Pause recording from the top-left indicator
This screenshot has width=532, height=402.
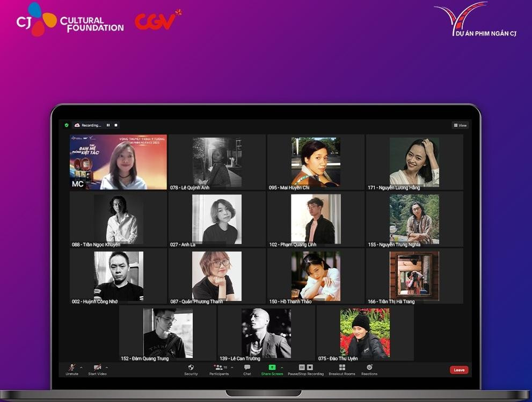108,125
